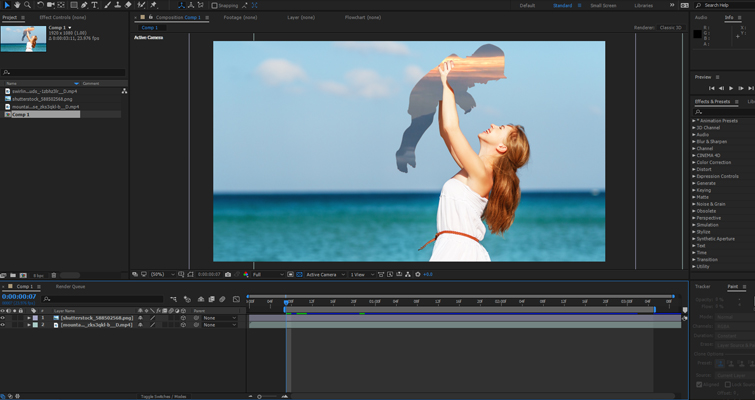This screenshot has height=400, width=755.
Task: Click the Classic 3D renderer button
Action: pos(670,27)
